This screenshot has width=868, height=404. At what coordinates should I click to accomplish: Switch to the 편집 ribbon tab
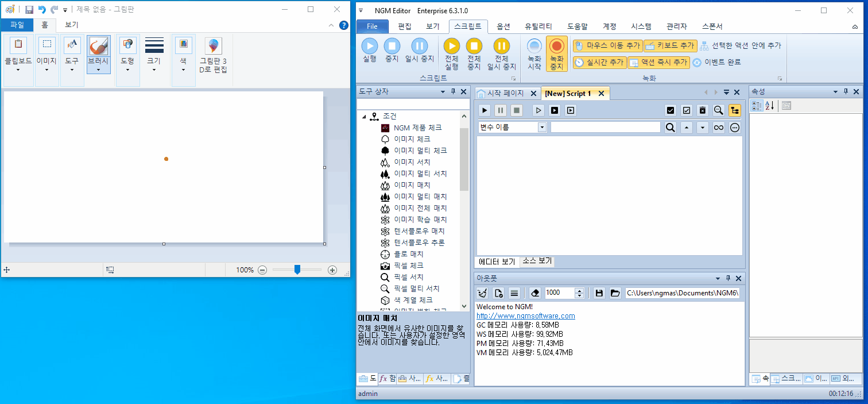[405, 26]
